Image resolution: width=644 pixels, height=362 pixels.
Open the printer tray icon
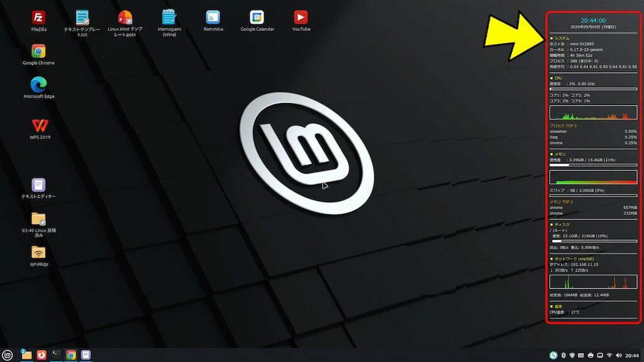(x=590, y=356)
